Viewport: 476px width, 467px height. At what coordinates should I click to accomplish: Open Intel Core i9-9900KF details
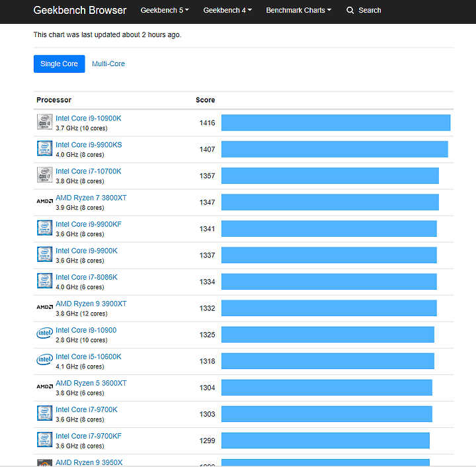pos(89,224)
